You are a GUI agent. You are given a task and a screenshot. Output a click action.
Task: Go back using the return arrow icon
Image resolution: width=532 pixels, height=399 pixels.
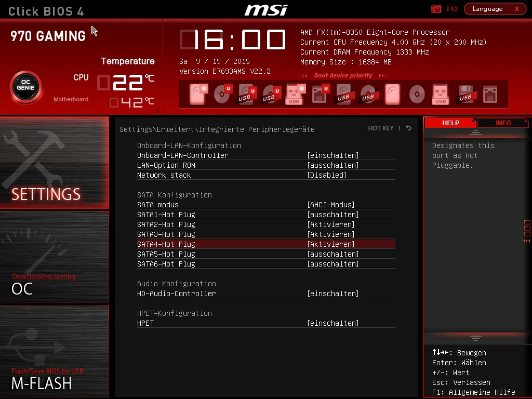(x=409, y=128)
